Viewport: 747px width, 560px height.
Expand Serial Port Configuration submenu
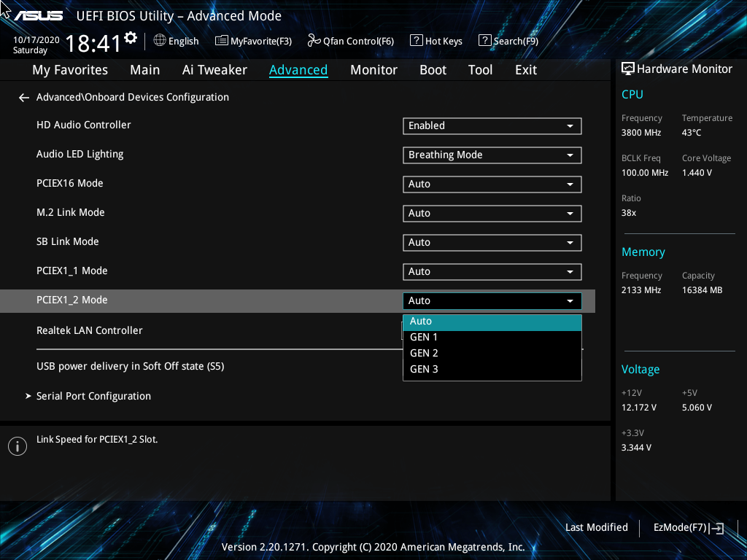(93, 396)
